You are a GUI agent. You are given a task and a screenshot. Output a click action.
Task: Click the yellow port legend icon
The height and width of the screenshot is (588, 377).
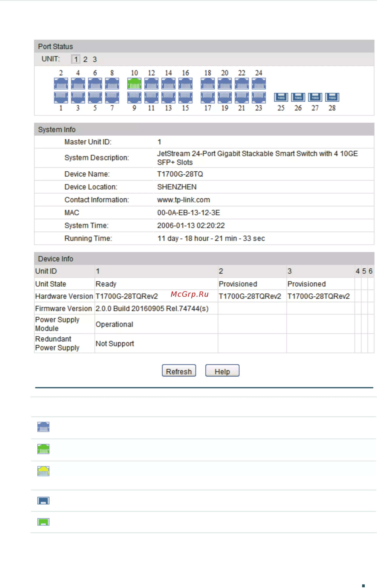(43, 471)
